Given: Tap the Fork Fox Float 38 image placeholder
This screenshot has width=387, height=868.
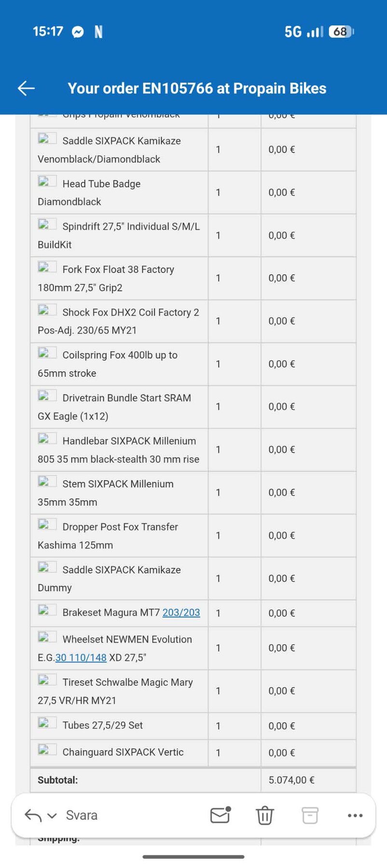Looking at the screenshot, I should pos(47,267).
